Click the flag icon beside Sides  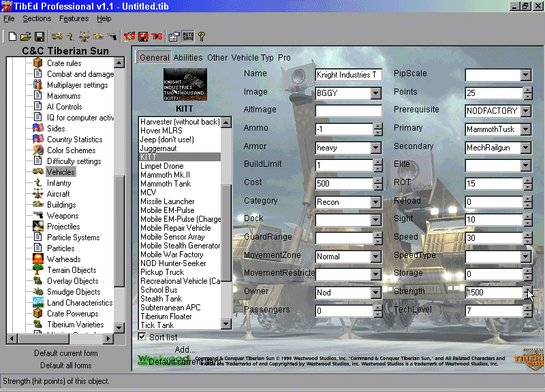tap(38, 128)
